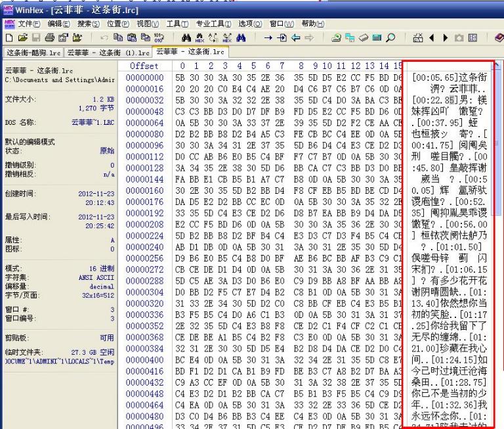Open the 专业工具(I) menu
The height and width of the screenshot is (429, 504).
click(213, 24)
